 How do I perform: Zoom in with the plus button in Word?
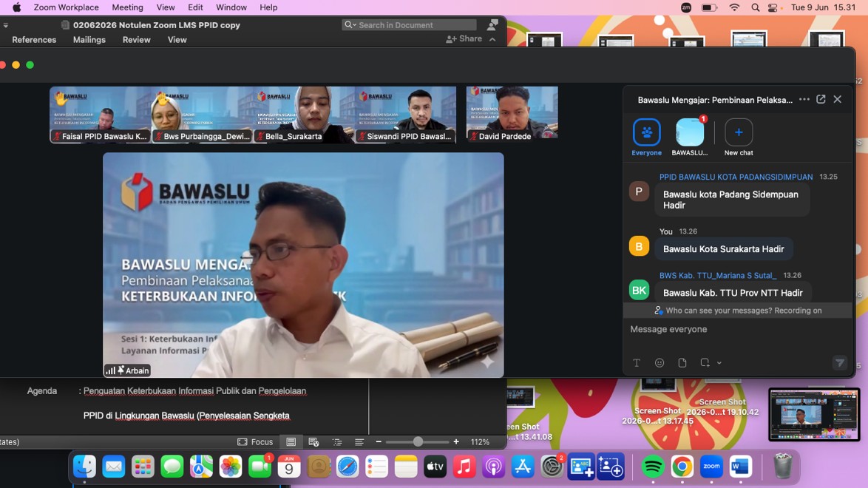(x=456, y=442)
